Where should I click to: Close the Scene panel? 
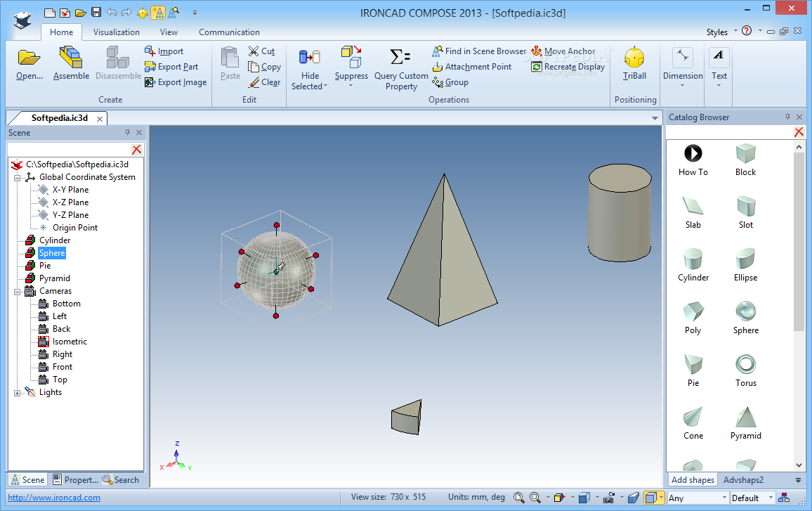[x=139, y=133]
